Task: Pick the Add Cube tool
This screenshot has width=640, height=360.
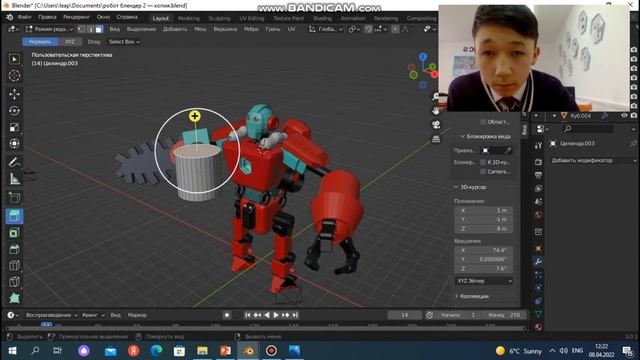Action: click(14, 198)
